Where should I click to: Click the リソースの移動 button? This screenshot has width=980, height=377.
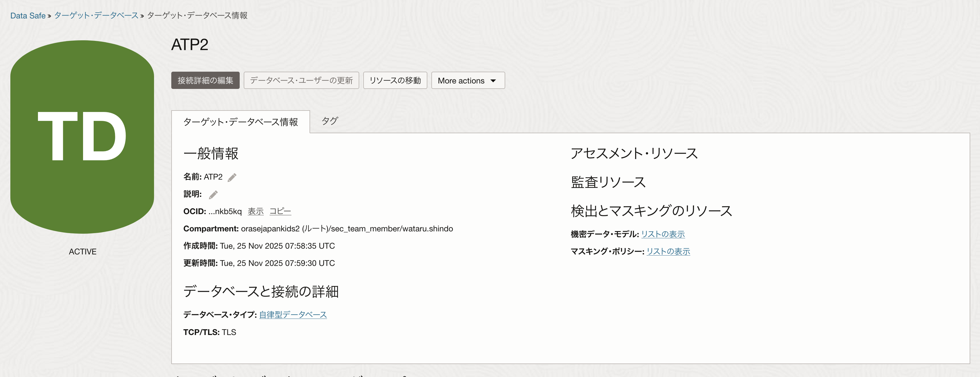(x=395, y=80)
